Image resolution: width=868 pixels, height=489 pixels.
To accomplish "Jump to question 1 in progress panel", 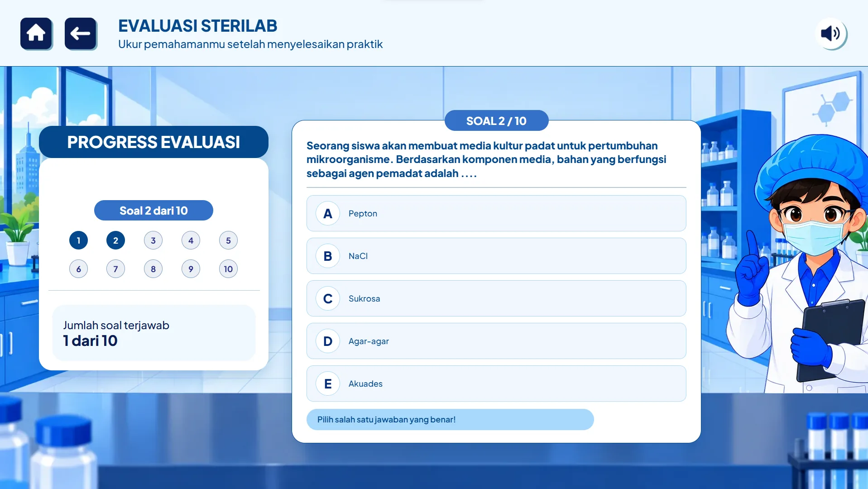I will click(x=78, y=240).
